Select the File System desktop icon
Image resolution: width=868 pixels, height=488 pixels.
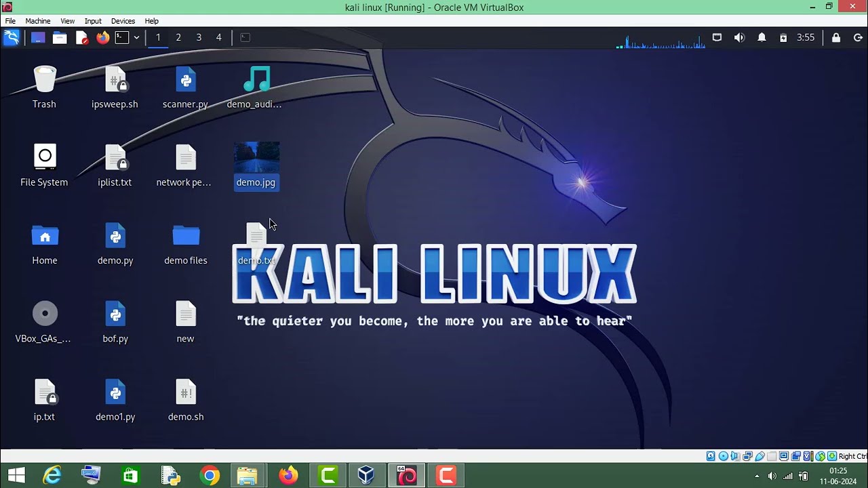[x=44, y=165]
